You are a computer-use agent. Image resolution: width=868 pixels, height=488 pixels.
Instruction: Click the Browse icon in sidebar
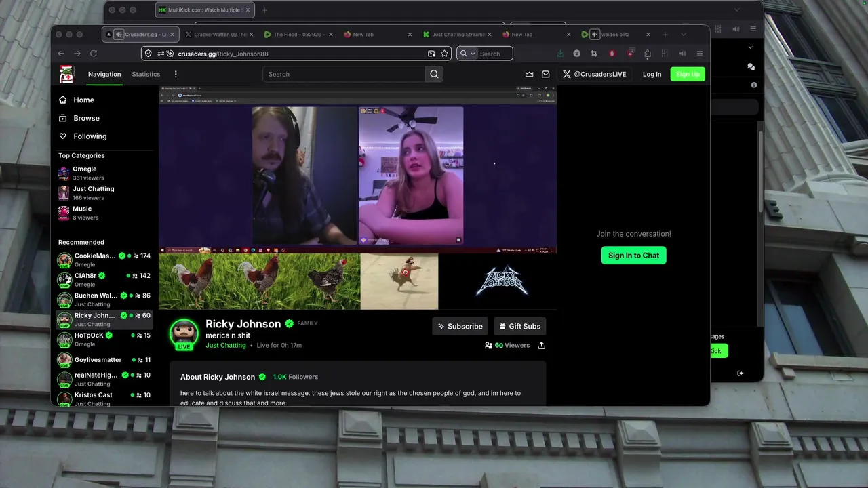(63, 118)
